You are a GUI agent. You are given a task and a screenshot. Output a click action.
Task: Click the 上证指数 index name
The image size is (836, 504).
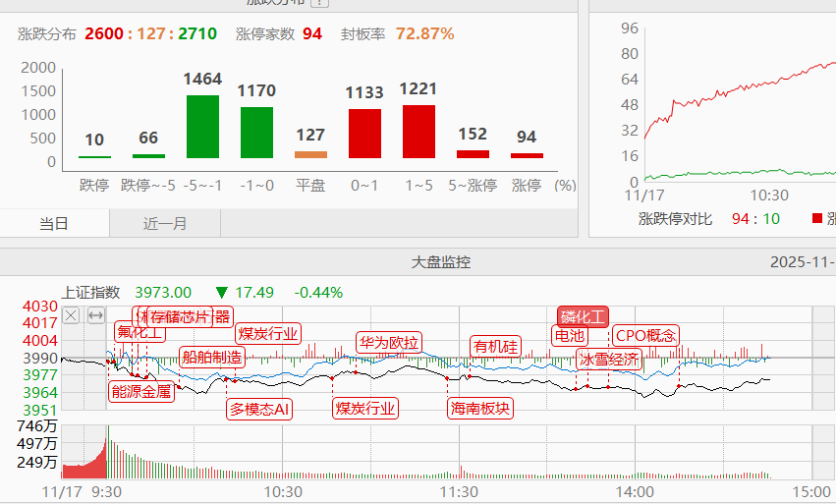click(x=90, y=292)
